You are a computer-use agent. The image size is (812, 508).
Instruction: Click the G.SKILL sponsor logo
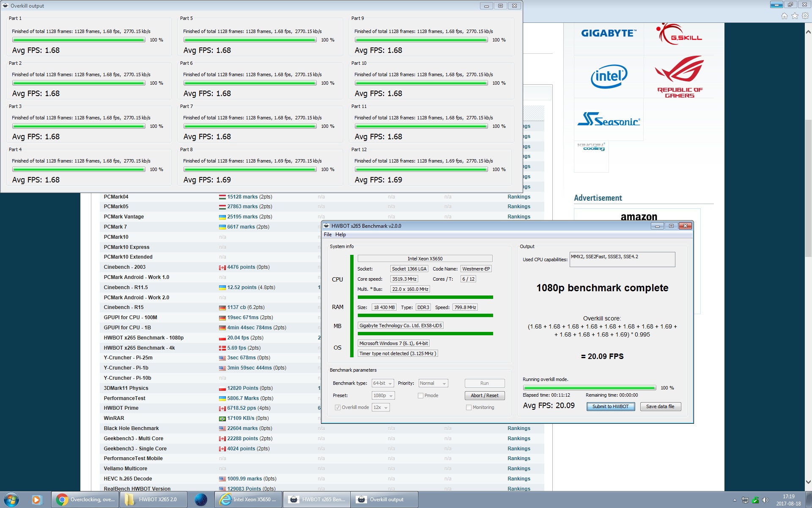679,34
